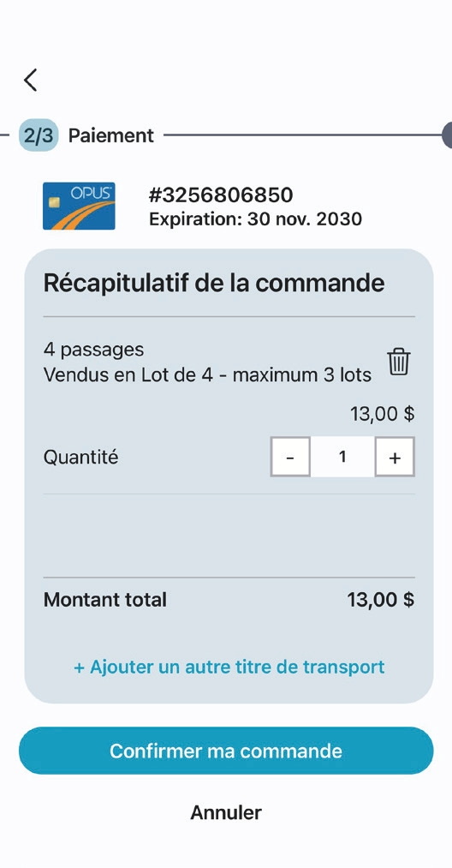Add another transport fare link

tap(229, 667)
